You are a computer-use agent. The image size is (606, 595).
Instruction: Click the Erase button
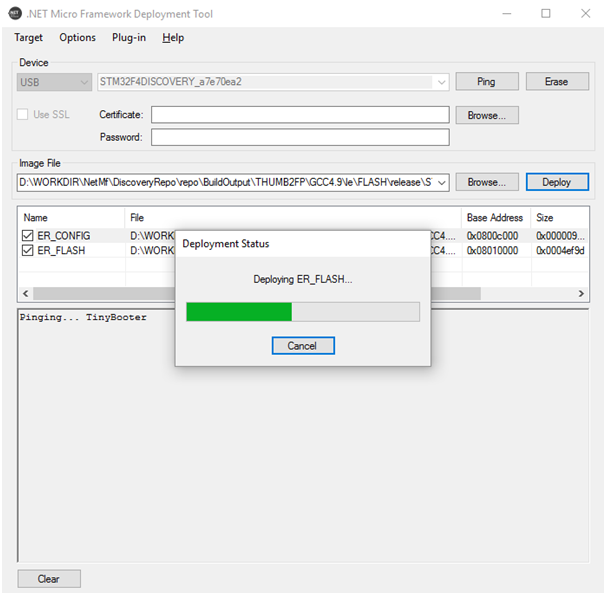tap(557, 82)
